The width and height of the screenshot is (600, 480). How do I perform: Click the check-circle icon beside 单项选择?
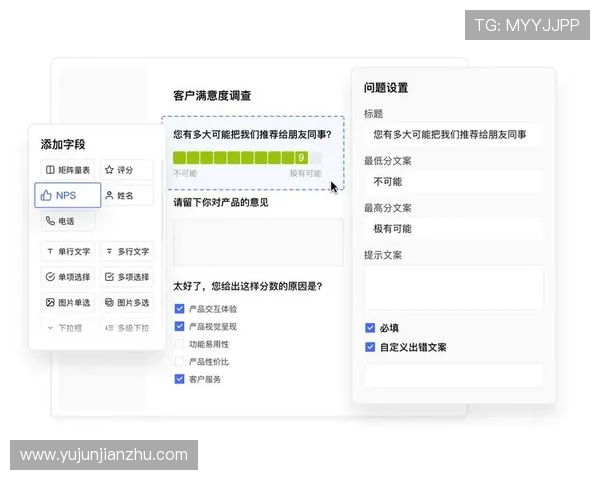pos(50,277)
